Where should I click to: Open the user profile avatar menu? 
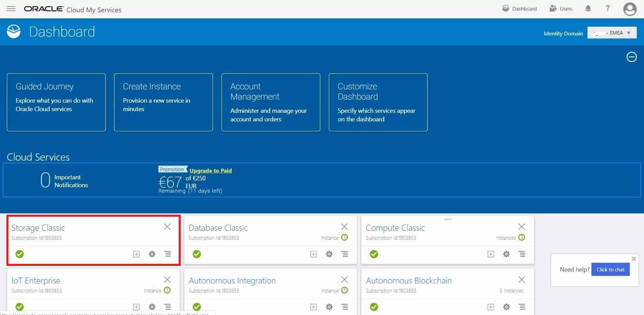tap(630, 9)
